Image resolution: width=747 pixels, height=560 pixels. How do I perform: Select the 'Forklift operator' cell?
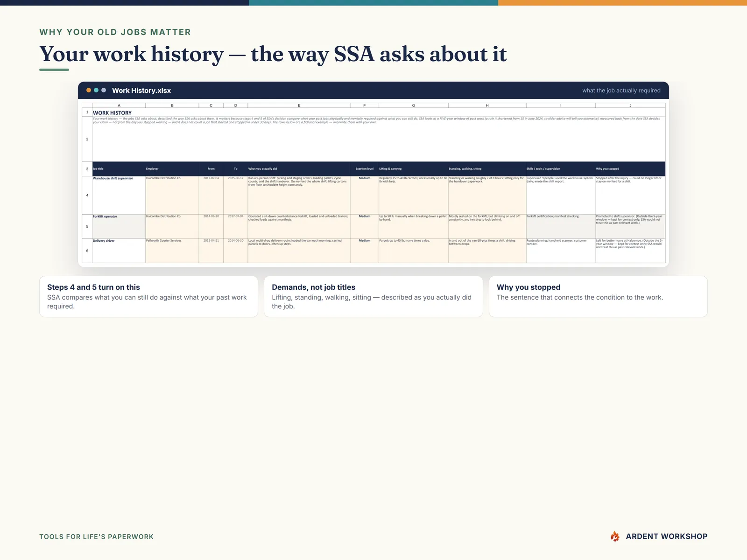(x=119, y=226)
